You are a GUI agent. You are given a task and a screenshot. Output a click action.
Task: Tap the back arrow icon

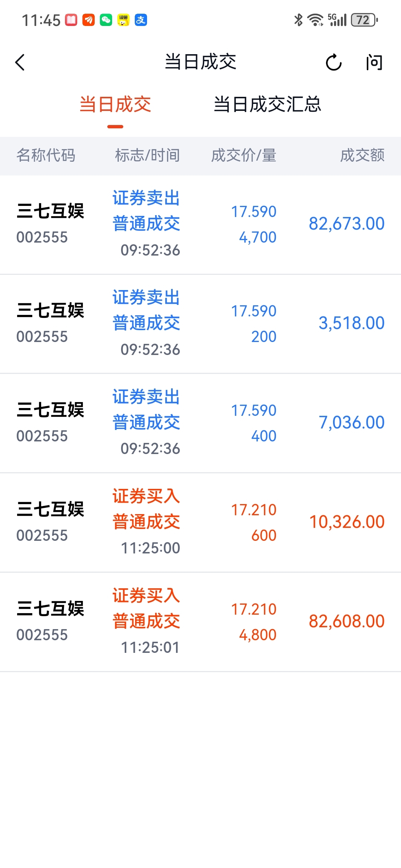(x=20, y=62)
